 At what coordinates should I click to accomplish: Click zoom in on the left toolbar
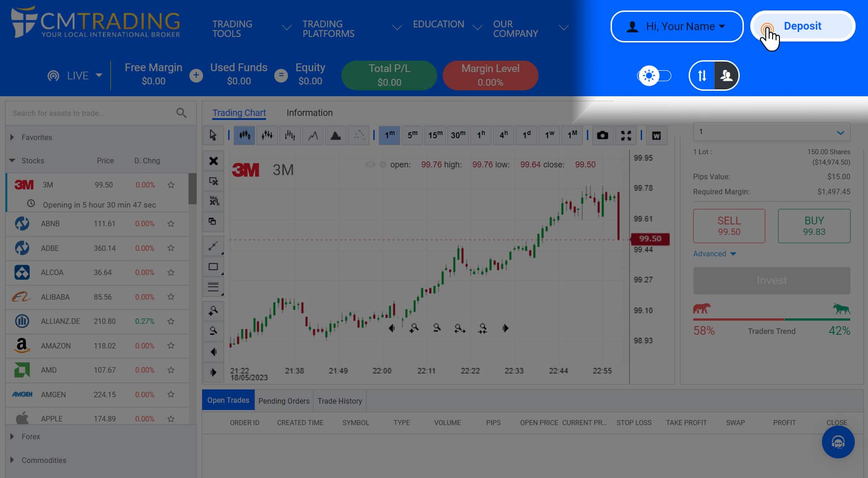point(213,311)
